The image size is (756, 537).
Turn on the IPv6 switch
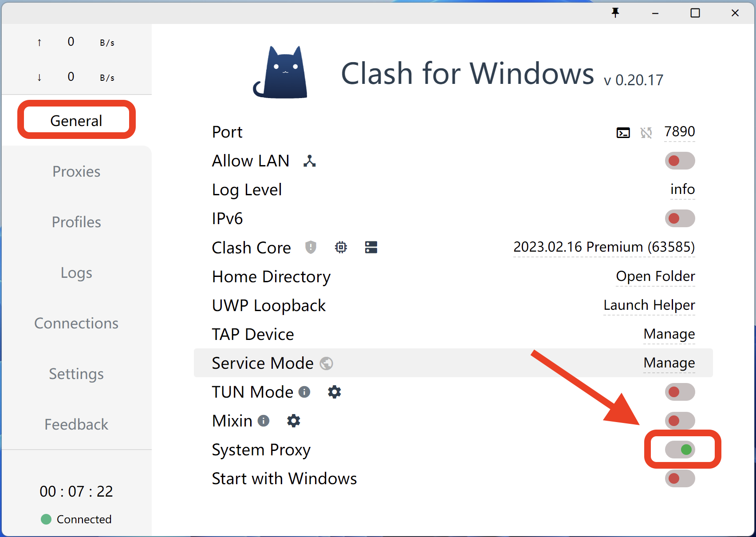[x=680, y=218]
